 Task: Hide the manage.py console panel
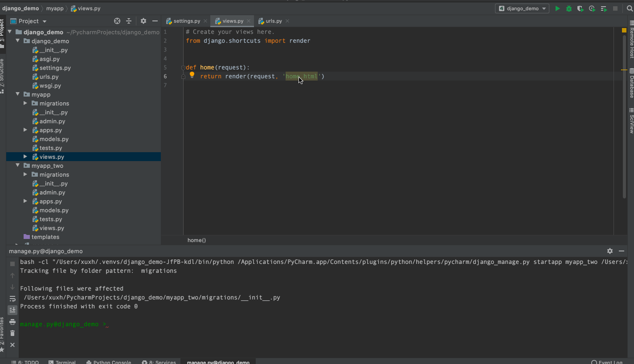pyautogui.click(x=622, y=251)
